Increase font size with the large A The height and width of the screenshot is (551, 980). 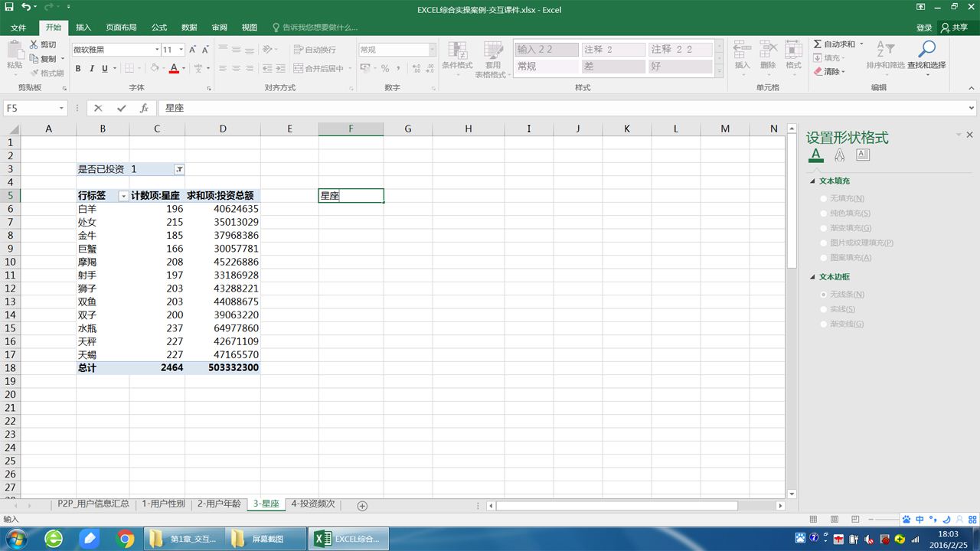tap(192, 50)
